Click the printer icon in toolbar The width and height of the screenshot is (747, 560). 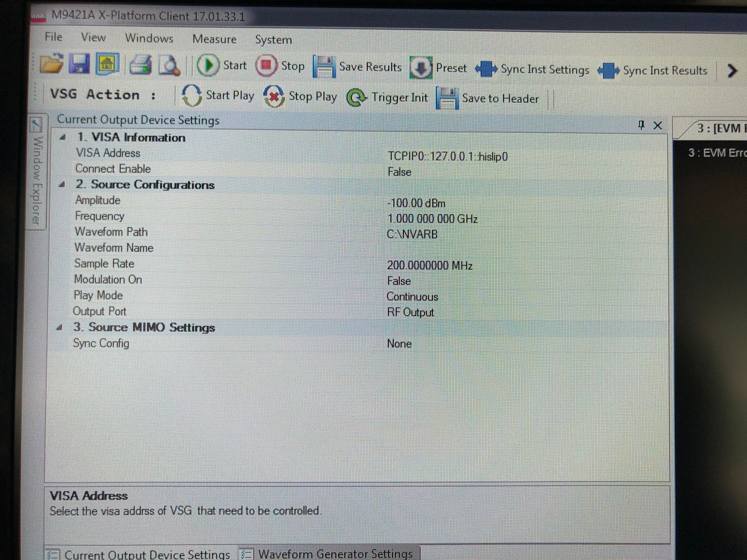click(x=140, y=65)
